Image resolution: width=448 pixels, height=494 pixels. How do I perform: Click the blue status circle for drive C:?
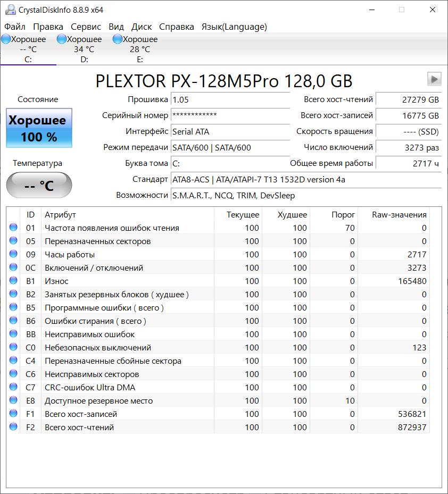(x=6, y=39)
